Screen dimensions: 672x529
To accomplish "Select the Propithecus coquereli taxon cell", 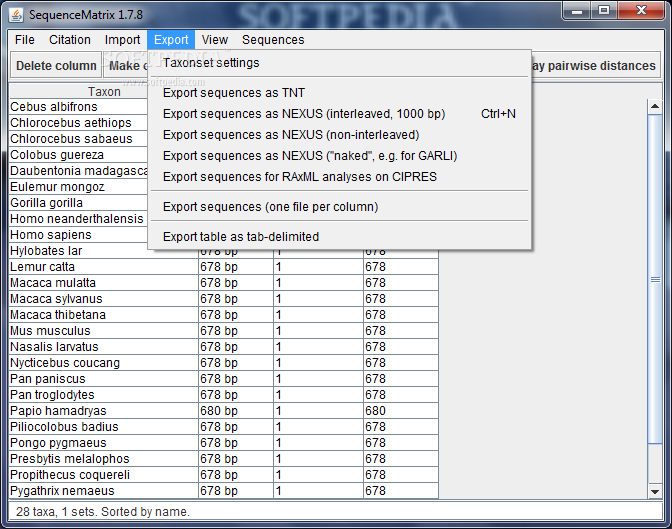I will 104,475.
